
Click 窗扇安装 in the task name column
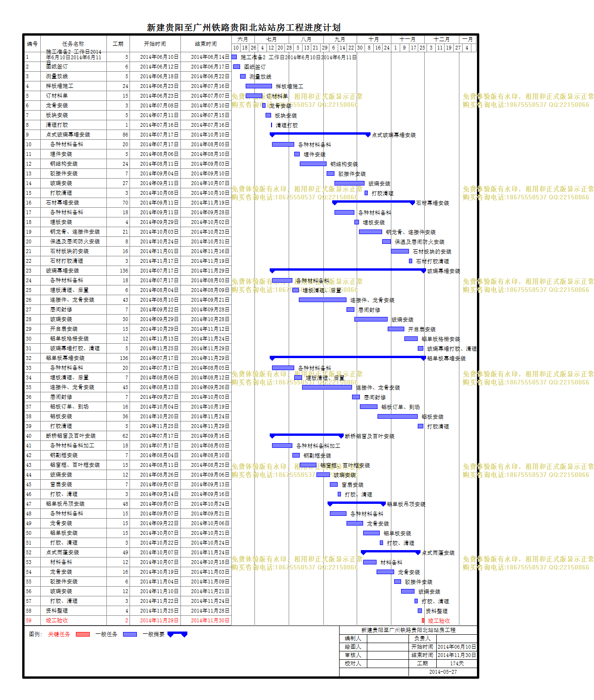coord(61,484)
